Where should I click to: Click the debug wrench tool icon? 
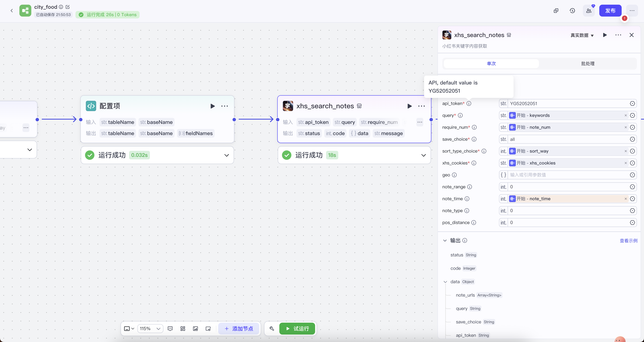coord(272,329)
